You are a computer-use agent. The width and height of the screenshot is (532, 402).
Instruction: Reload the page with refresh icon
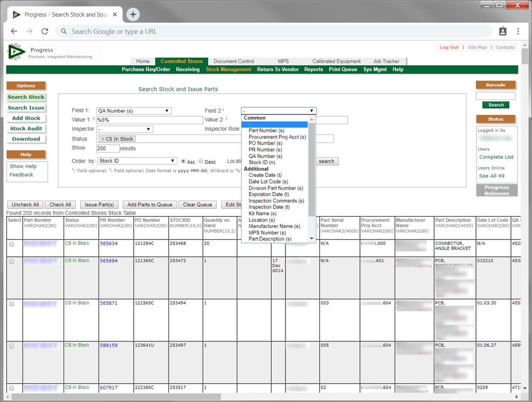tap(45, 32)
